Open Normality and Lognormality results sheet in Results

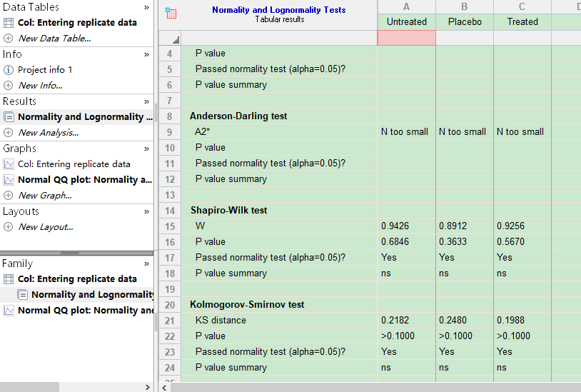84,117
